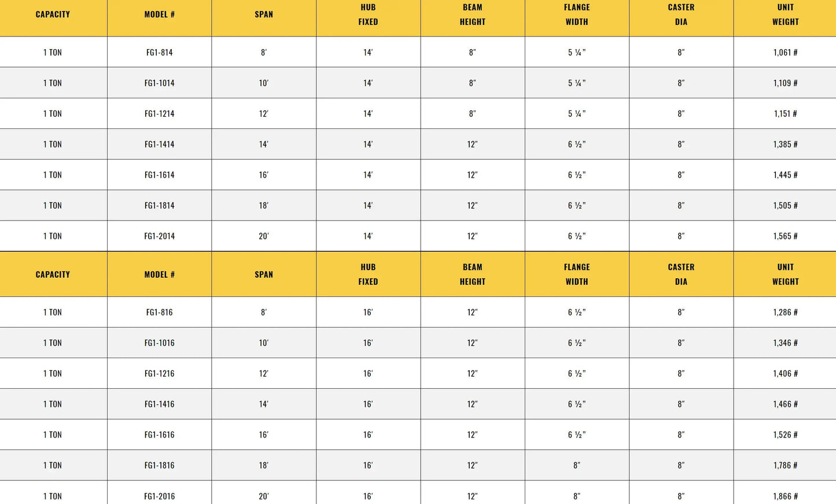The width and height of the screenshot is (836, 504).
Task: Select the FG1-1616 model cell
Action: (159, 435)
